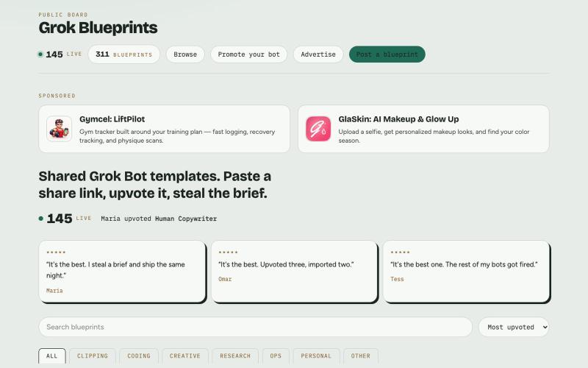Select Promote your bot
This screenshot has width=588, height=368.
249,54
